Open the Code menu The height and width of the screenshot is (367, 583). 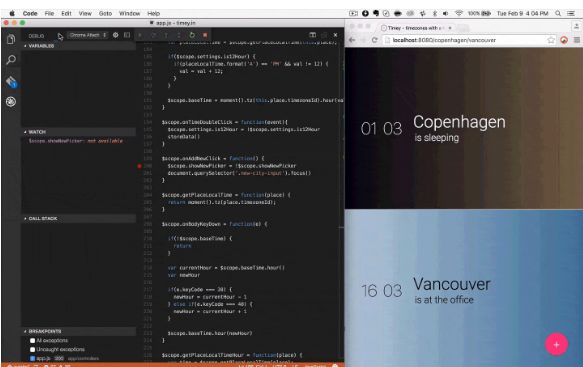click(30, 13)
